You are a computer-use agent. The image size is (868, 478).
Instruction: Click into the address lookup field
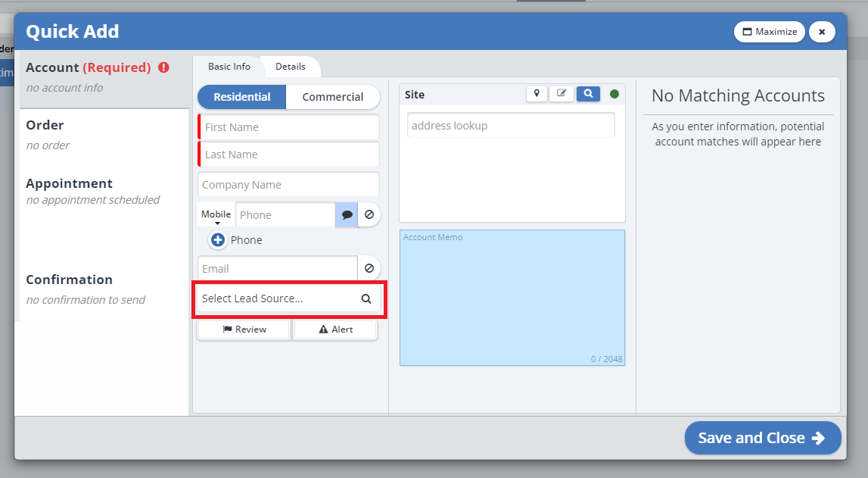click(511, 126)
